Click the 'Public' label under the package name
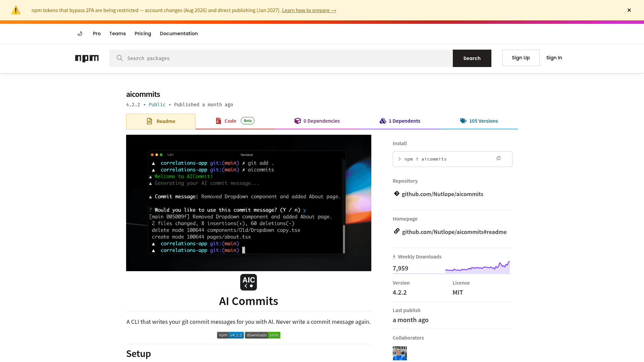This screenshot has width=644, height=362. pos(157,105)
